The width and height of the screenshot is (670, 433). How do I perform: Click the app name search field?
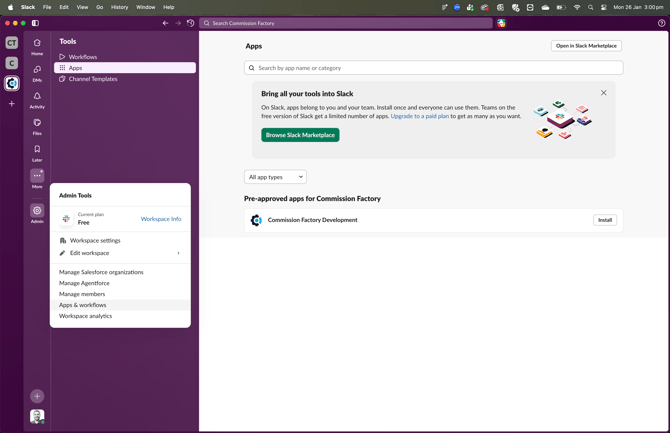pyautogui.click(x=434, y=68)
